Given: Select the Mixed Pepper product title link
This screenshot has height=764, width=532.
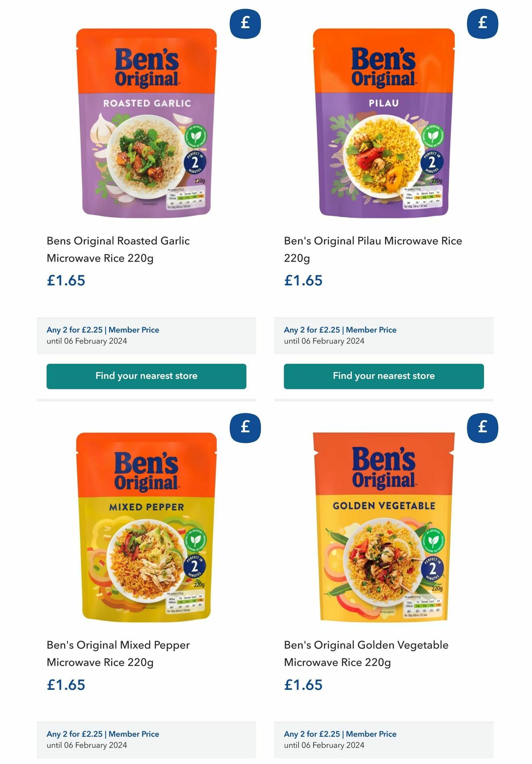Looking at the screenshot, I should click(117, 653).
